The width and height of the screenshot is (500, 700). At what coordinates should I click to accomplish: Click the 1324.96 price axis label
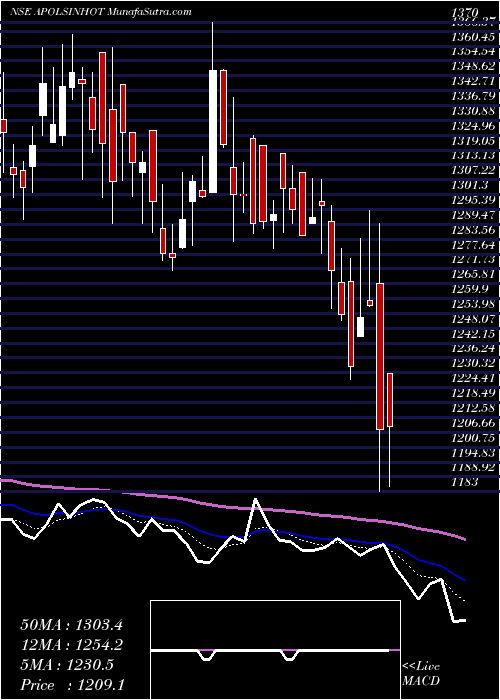point(474,126)
